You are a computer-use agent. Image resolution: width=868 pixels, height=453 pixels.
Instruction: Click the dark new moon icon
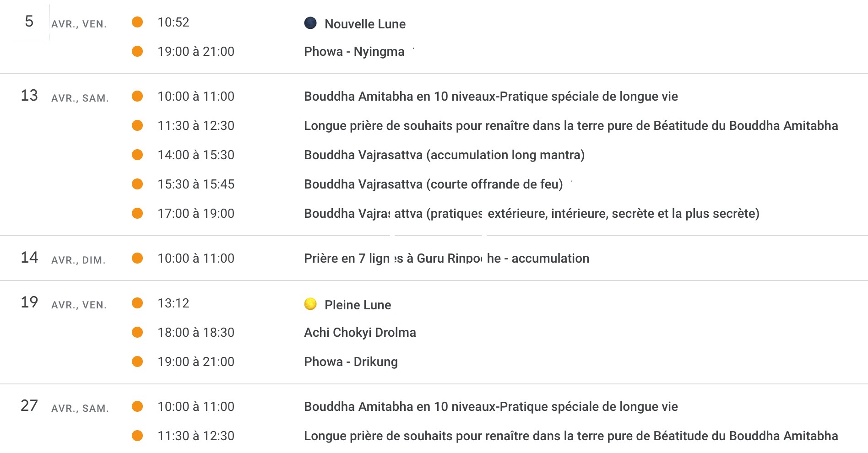[310, 23]
